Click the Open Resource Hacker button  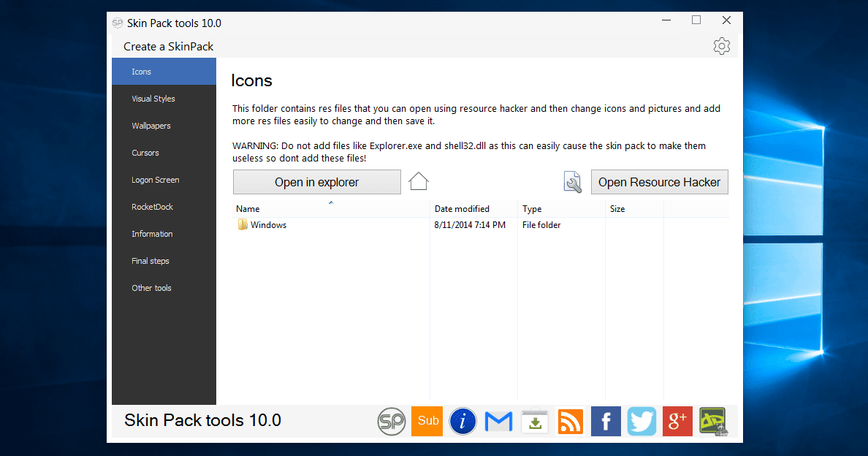pos(659,182)
